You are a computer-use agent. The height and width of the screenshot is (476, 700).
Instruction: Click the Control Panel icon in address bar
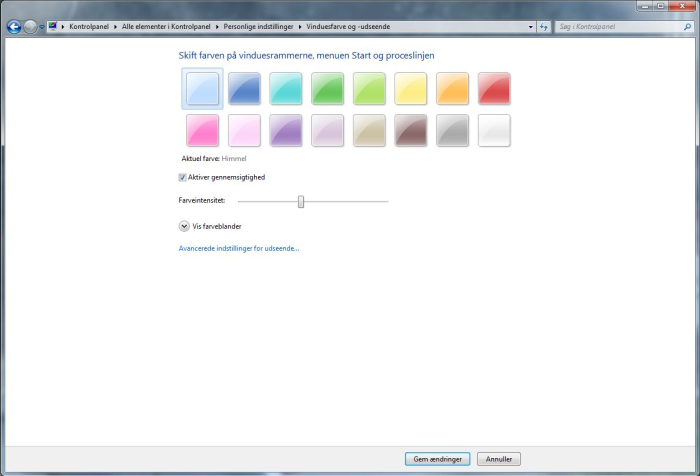(x=53, y=26)
